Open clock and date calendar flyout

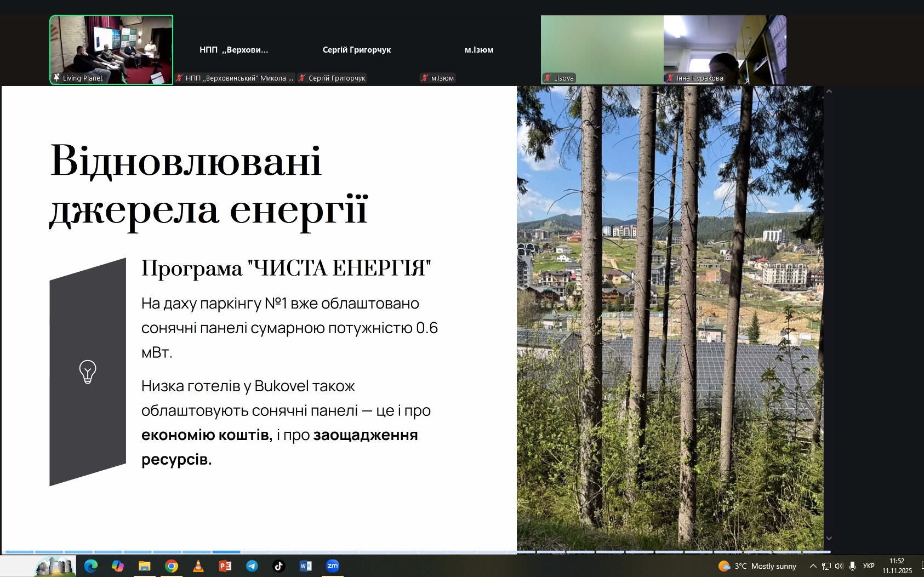(x=897, y=566)
